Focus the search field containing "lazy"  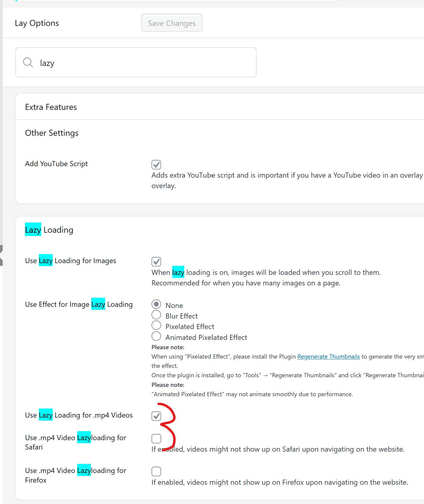tap(145, 63)
